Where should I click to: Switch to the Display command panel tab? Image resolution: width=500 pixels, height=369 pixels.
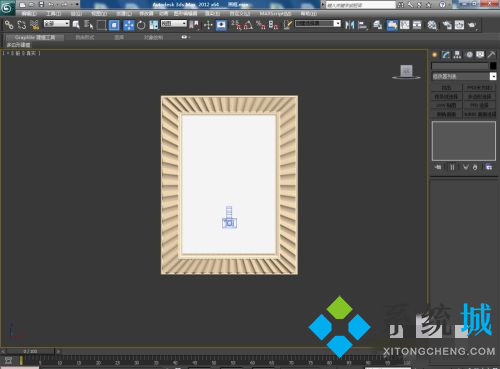point(480,55)
